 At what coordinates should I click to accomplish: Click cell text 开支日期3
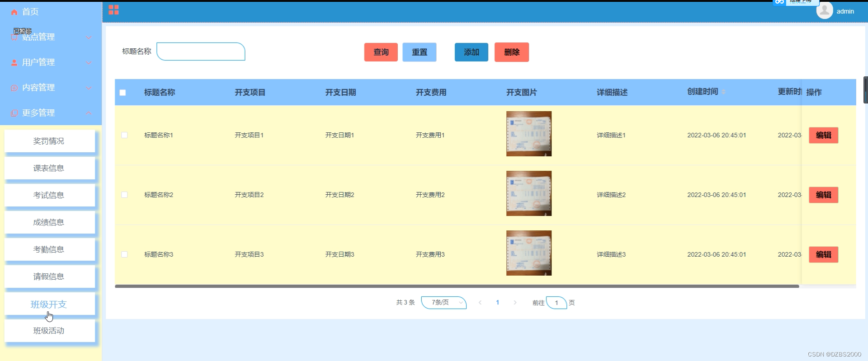340,254
